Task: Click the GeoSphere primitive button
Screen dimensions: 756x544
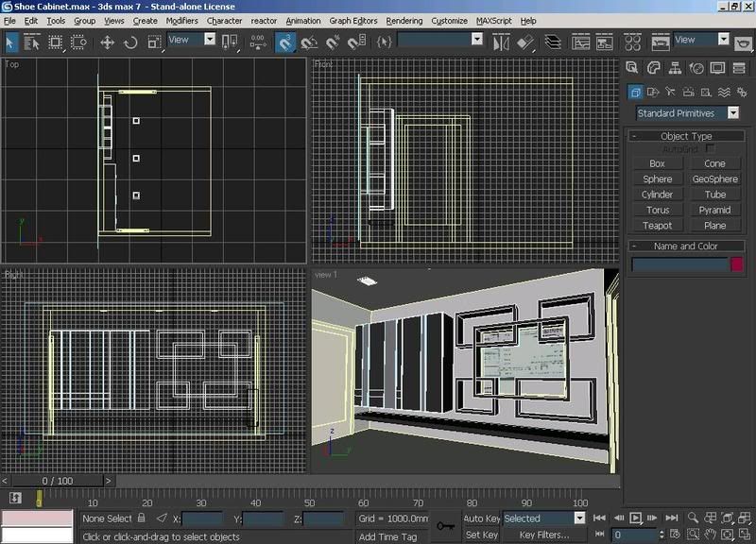Action: [714, 179]
